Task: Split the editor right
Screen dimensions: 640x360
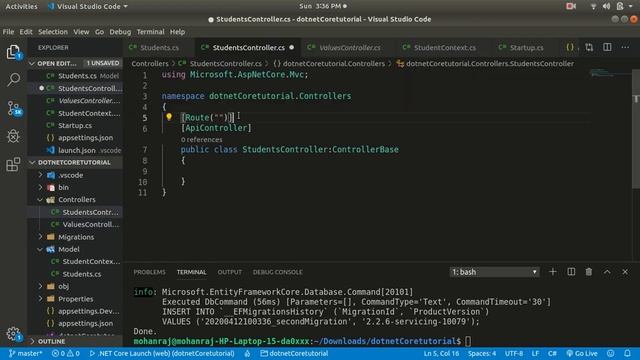Action: click(x=607, y=47)
